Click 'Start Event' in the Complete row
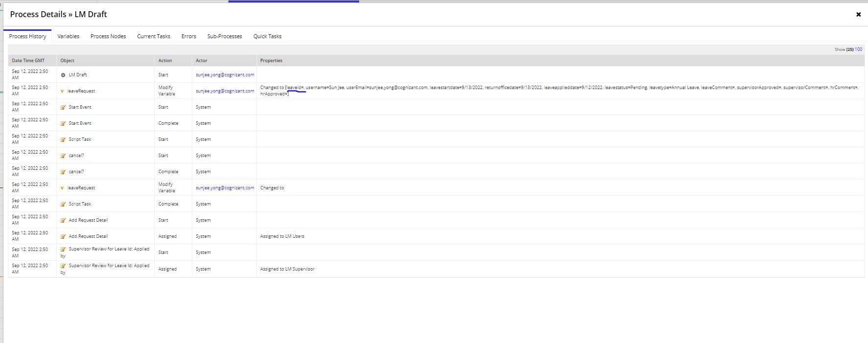The height and width of the screenshot is (343, 868). pyautogui.click(x=80, y=123)
